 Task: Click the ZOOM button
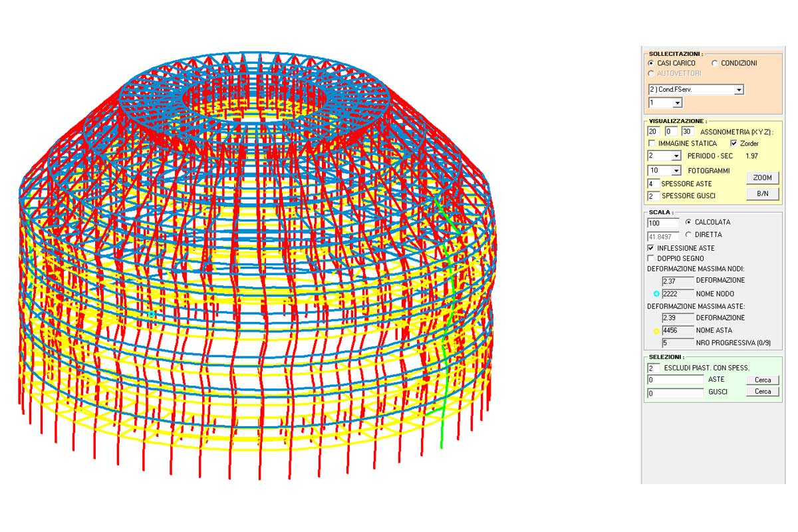pos(763,178)
